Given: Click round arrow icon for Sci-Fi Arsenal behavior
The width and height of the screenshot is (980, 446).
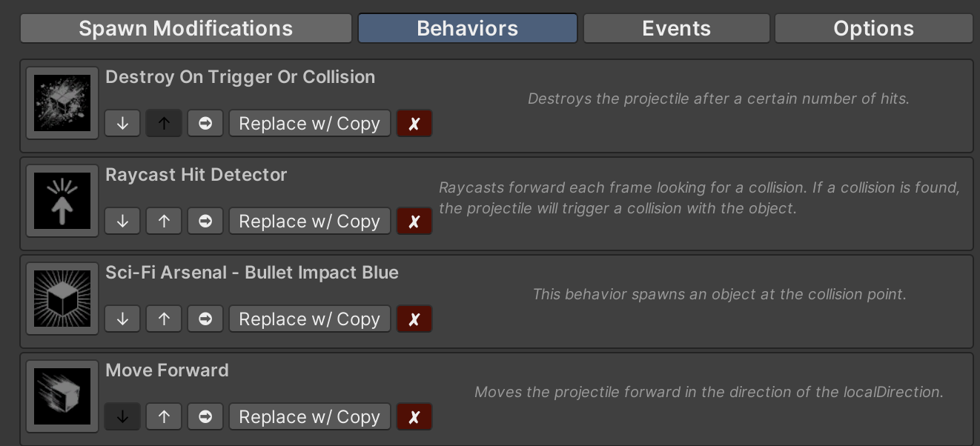Looking at the screenshot, I should (x=205, y=319).
